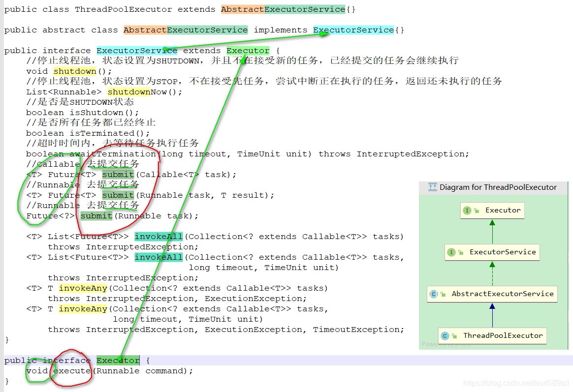Toggle the lock icon on ThreadPoolExecutor node
Viewport: 573px width, 392px height.
454,335
